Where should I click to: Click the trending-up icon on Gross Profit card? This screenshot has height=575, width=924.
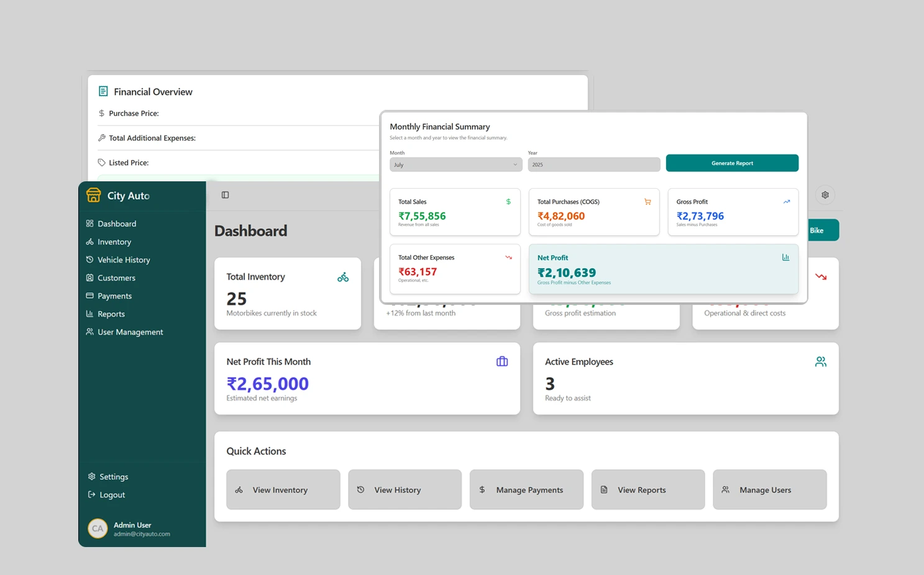pyautogui.click(x=786, y=201)
